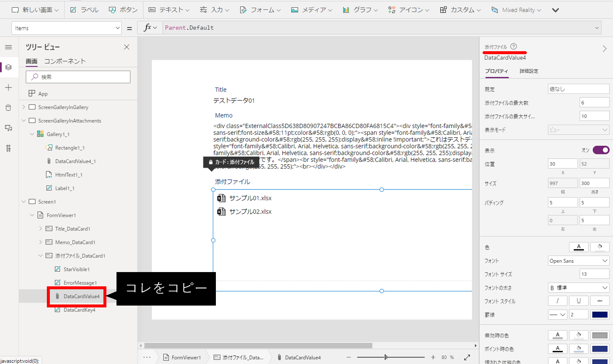
Task: Click the canvas horizontal scrollbar
Action: (258, 345)
